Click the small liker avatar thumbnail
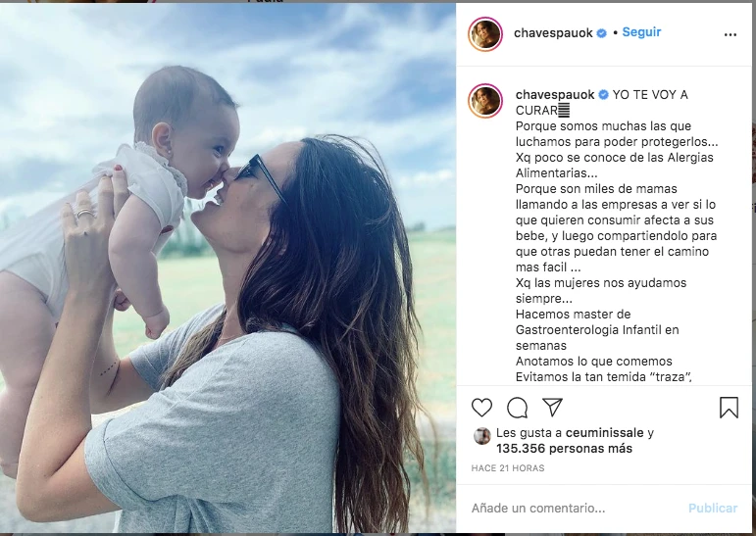The height and width of the screenshot is (536, 756). coord(481,436)
